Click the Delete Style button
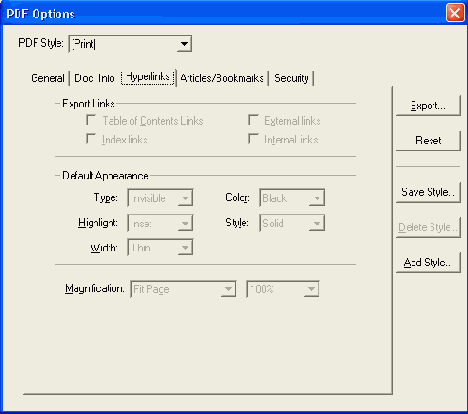This screenshot has height=414, width=468. (428, 227)
